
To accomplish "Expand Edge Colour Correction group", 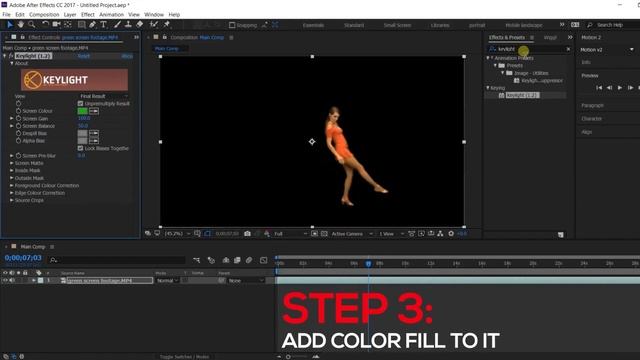I will (x=11, y=193).
